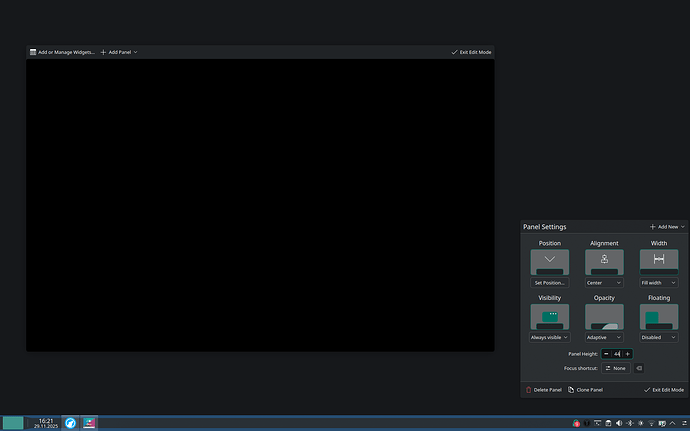Image resolution: width=690 pixels, height=431 pixels.
Task: Clear the focus shortcut with the erase icon
Action: (639, 368)
